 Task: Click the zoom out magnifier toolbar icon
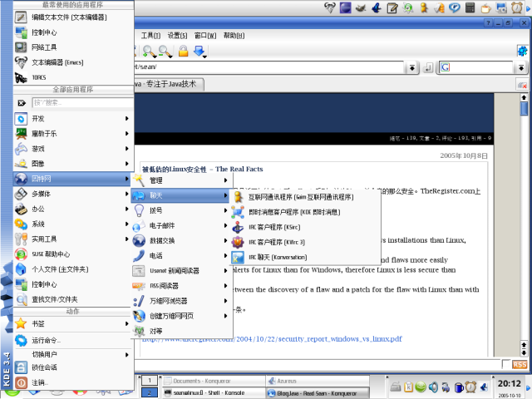click(165, 52)
